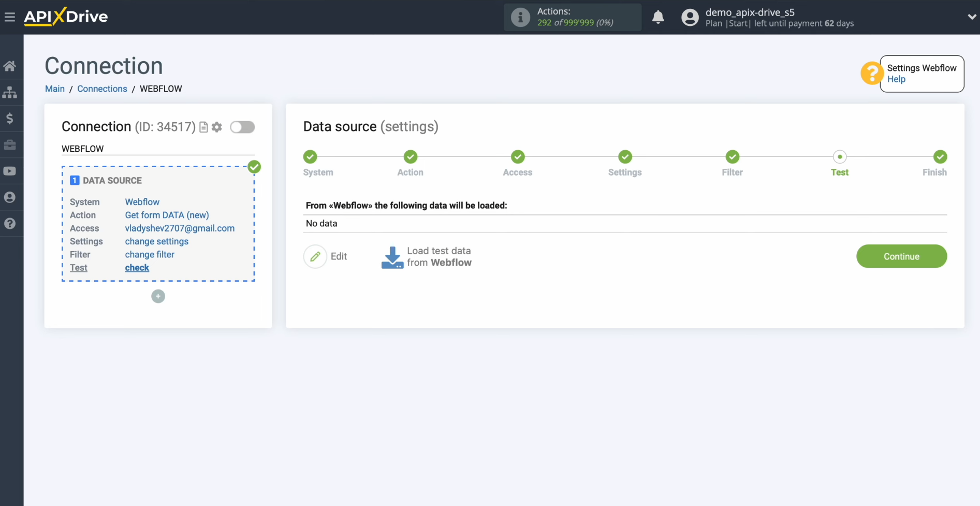980x506 pixels.
Task: Open the sidebar hamburger menu
Action: pyautogui.click(x=10, y=17)
